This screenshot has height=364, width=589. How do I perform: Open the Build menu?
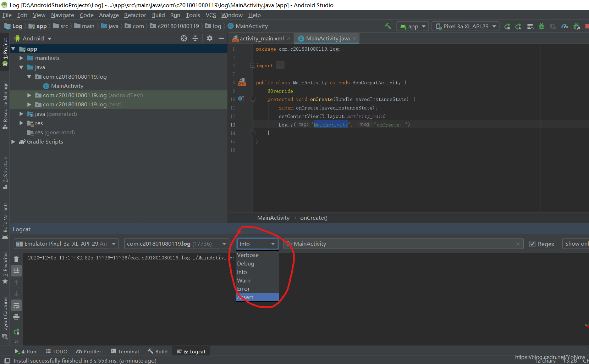pyautogui.click(x=158, y=15)
